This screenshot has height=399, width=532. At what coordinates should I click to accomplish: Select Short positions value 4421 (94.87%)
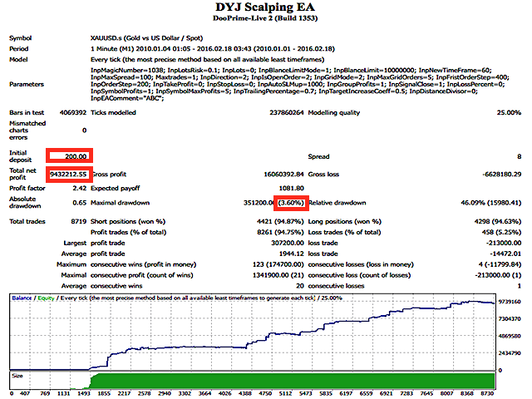pyautogui.click(x=280, y=222)
